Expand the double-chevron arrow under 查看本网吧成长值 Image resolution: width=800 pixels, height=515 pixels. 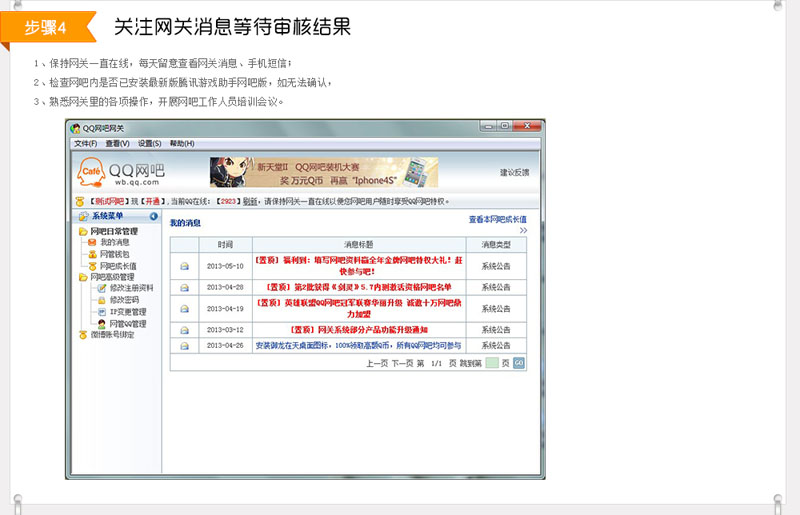[x=522, y=230]
